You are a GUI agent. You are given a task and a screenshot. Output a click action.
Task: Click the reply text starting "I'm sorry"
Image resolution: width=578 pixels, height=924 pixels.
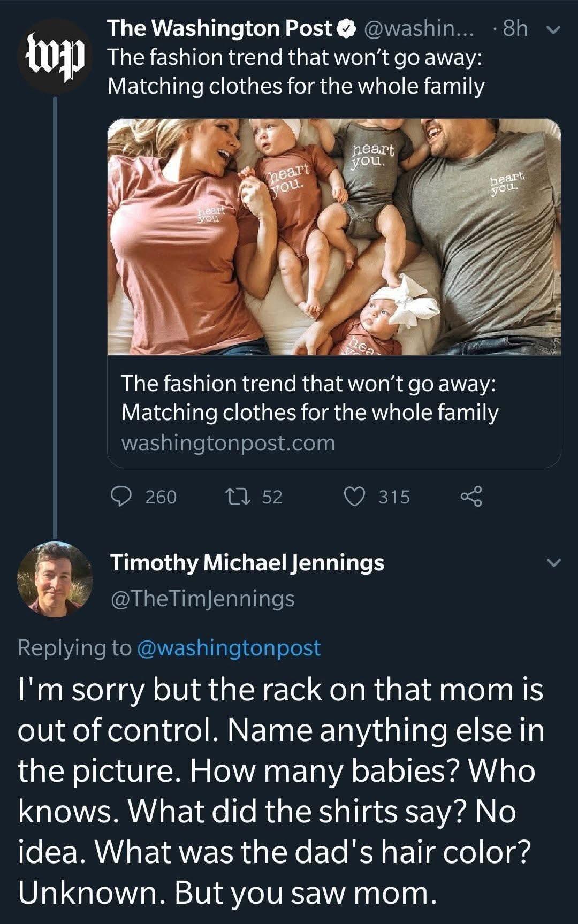(x=281, y=791)
